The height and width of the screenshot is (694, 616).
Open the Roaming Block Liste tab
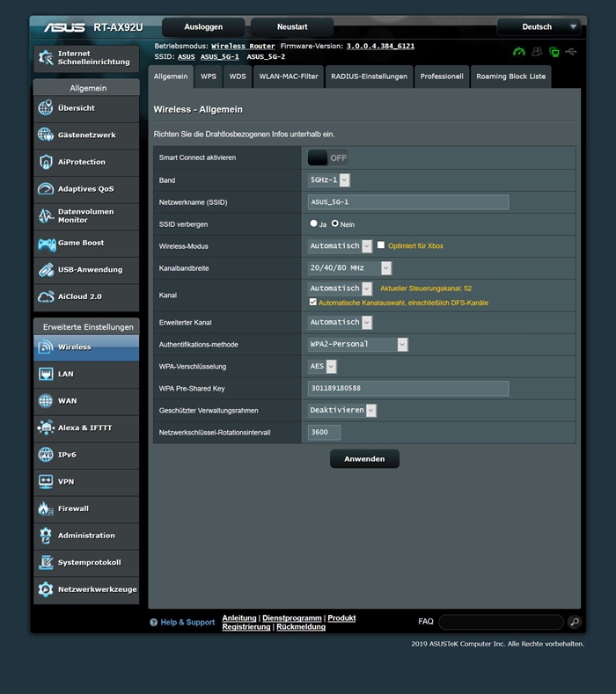pos(511,77)
